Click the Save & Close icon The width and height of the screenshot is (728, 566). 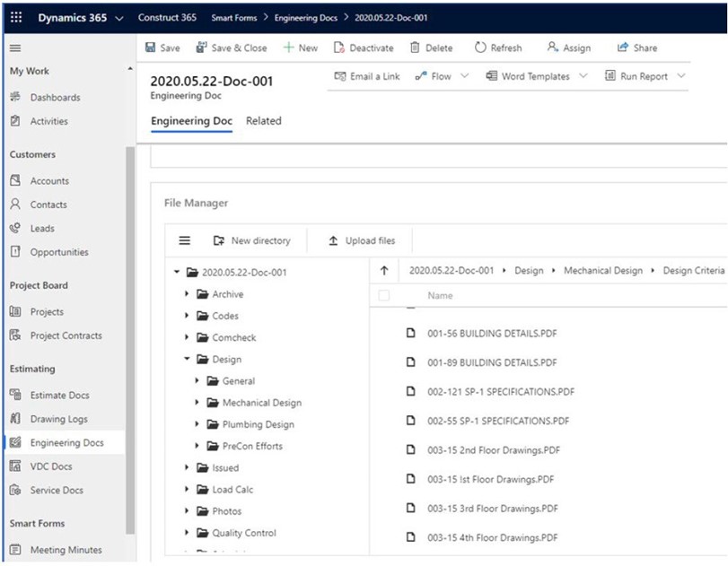click(x=201, y=48)
